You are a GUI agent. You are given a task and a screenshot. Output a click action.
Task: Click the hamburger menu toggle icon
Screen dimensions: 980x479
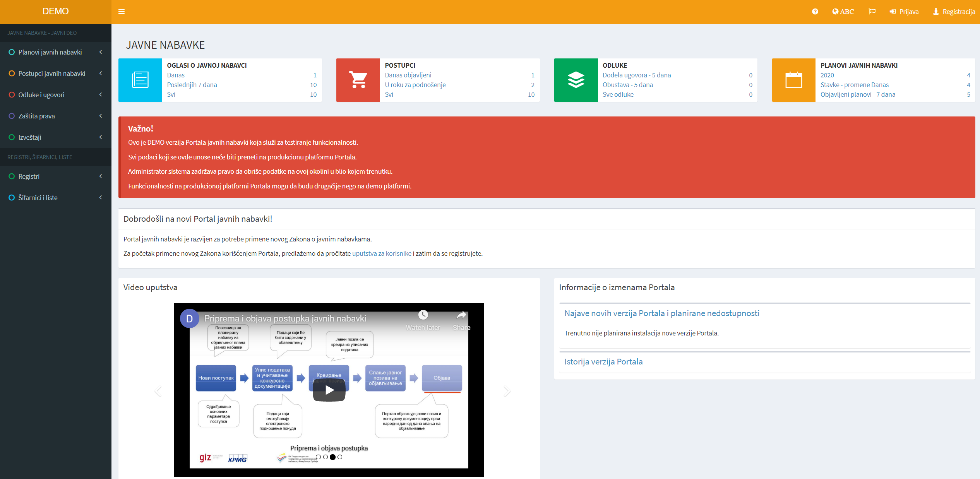pos(122,12)
